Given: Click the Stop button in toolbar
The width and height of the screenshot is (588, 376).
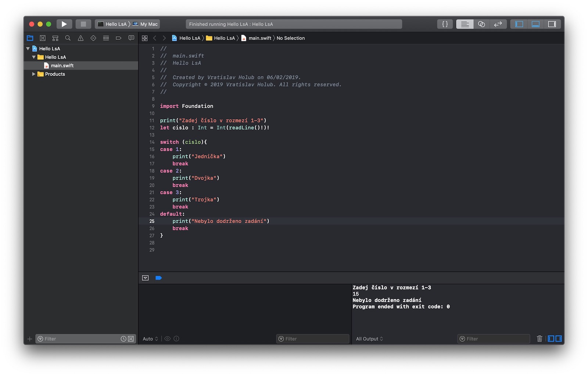Looking at the screenshot, I should click(x=83, y=24).
